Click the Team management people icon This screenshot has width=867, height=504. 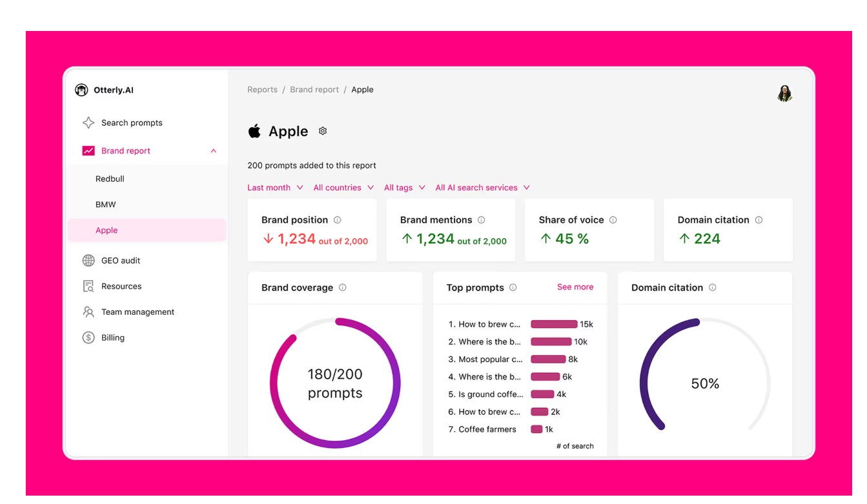coord(88,312)
